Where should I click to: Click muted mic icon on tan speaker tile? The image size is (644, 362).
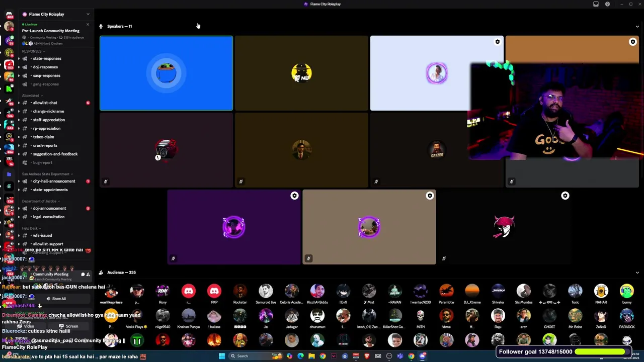[x=308, y=258]
